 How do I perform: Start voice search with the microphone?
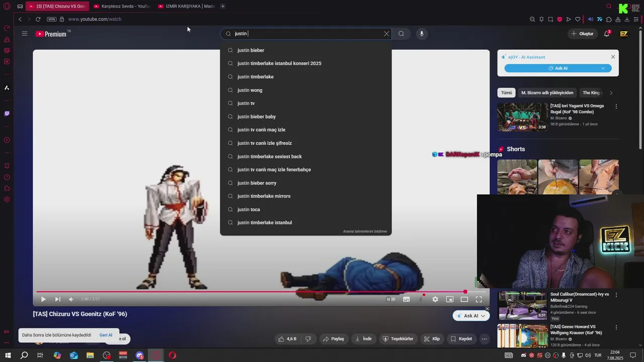pyautogui.click(x=422, y=34)
